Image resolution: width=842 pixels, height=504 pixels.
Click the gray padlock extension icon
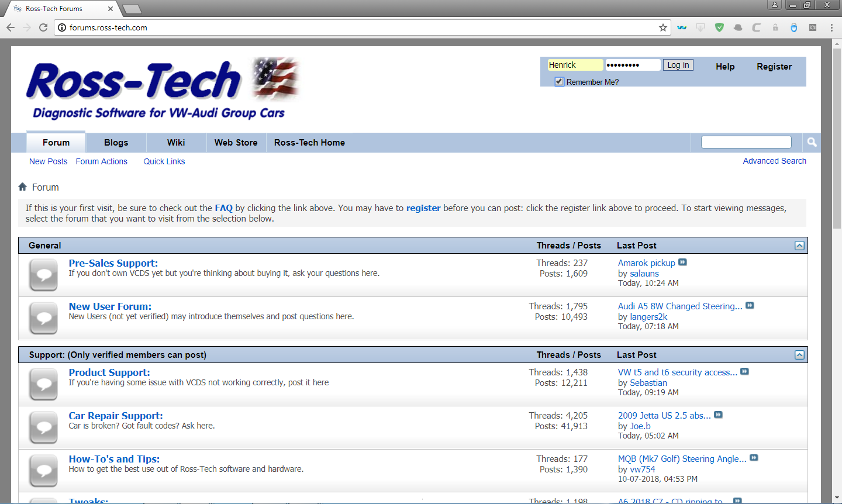(775, 27)
